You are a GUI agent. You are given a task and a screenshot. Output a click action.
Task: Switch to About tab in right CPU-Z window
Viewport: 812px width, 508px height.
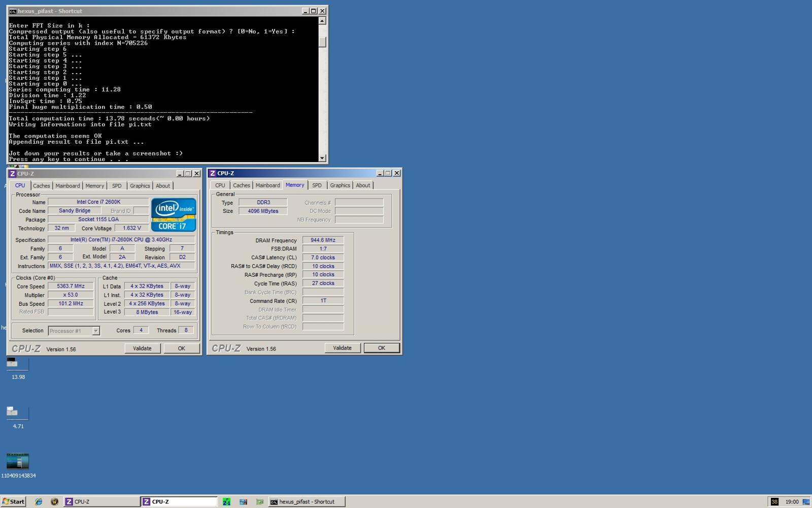(363, 185)
